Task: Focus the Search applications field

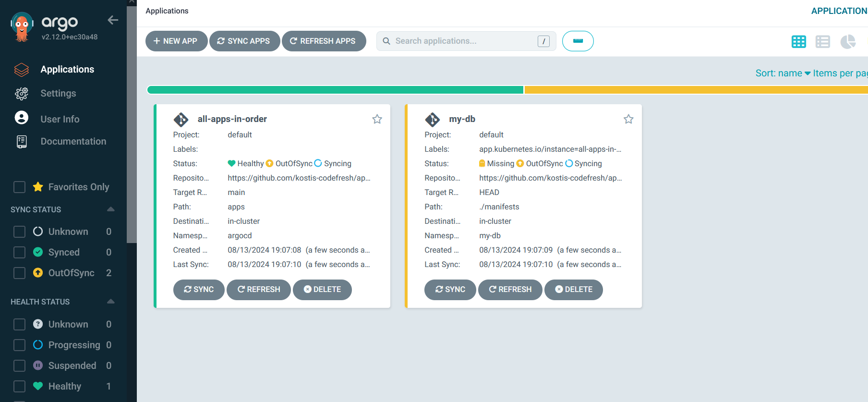Action: [x=466, y=41]
